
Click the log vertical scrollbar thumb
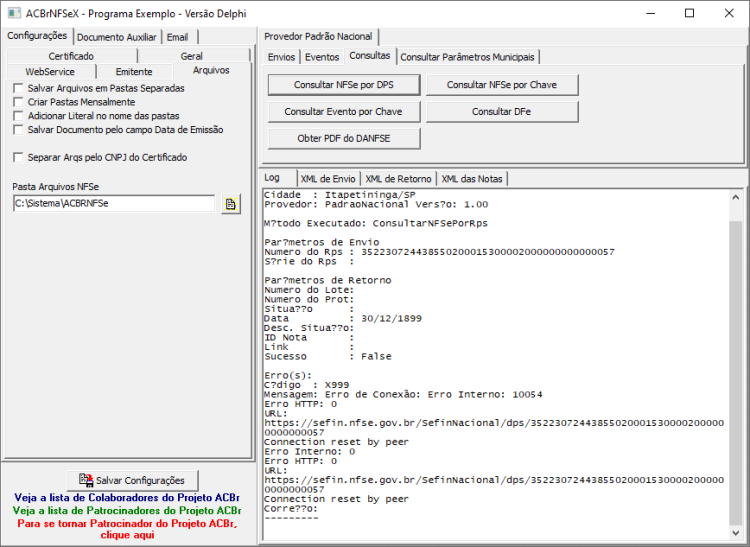(x=736, y=373)
